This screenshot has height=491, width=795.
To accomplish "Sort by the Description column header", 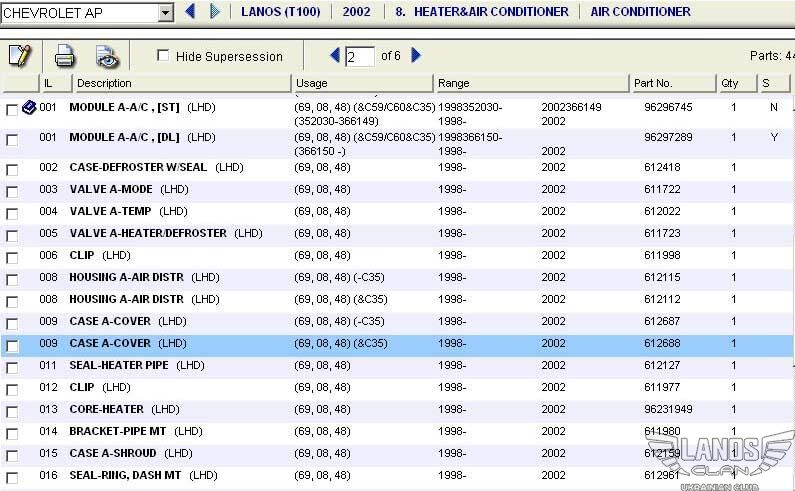I will 104,83.
